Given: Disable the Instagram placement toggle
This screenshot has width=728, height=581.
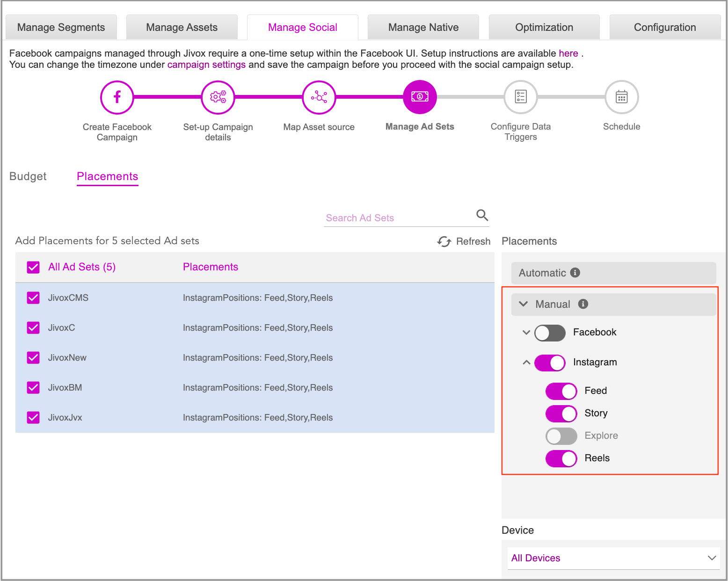Looking at the screenshot, I should pyautogui.click(x=550, y=363).
